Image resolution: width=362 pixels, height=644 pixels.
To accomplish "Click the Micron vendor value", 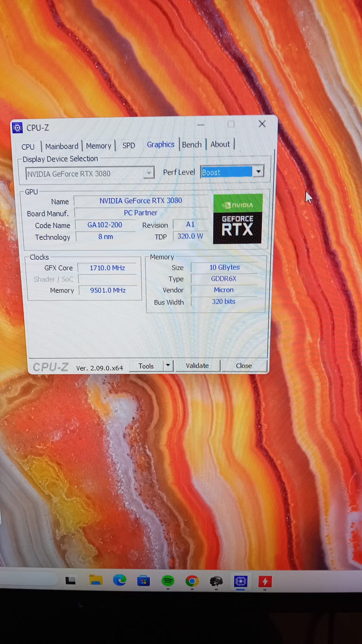I will tap(224, 290).
